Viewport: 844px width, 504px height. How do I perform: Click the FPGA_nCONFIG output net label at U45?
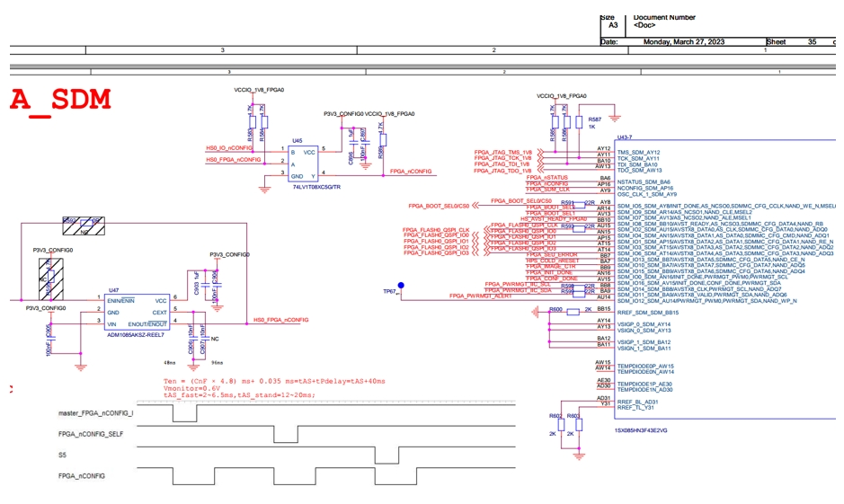411,172
